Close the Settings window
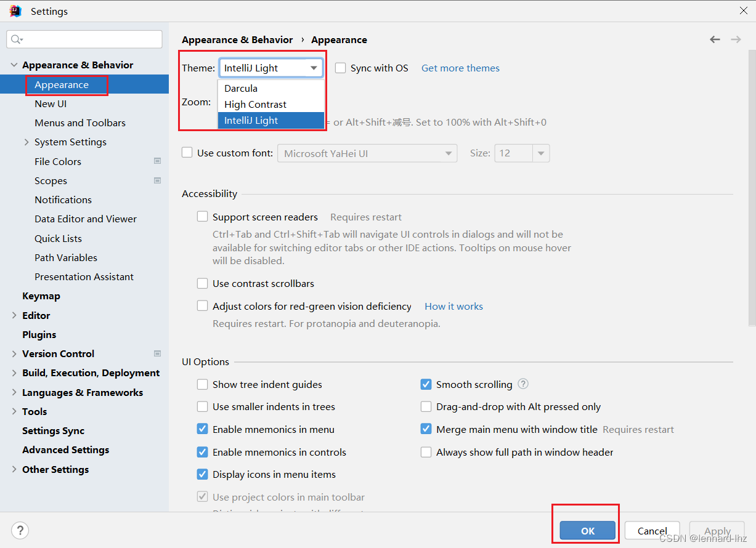 click(x=743, y=11)
